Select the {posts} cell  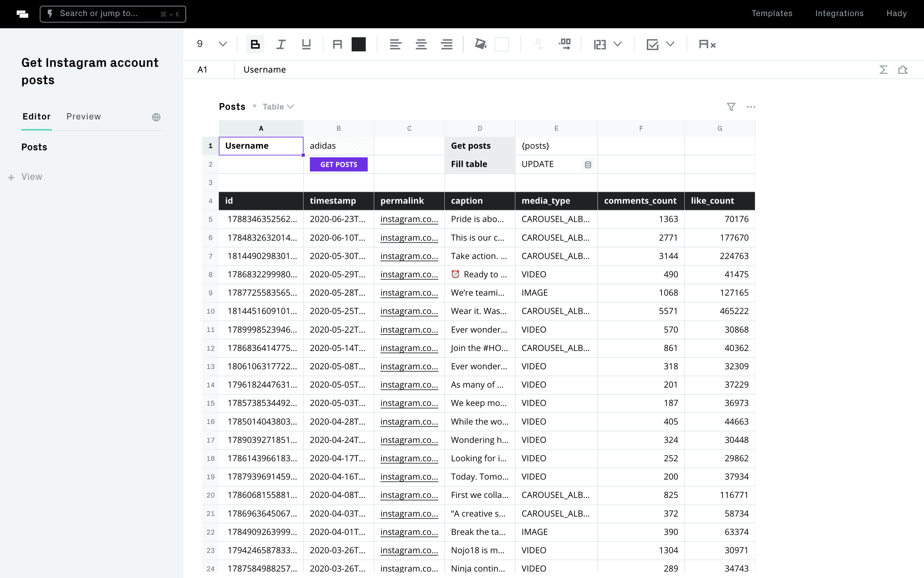(x=556, y=146)
